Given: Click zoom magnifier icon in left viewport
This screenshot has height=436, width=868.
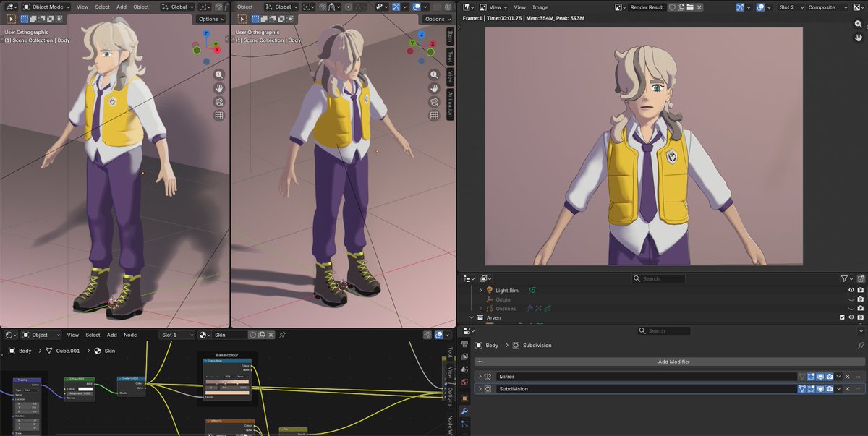Looking at the screenshot, I should [x=219, y=74].
